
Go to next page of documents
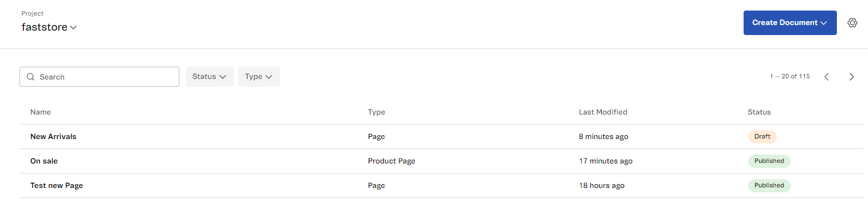851,77
